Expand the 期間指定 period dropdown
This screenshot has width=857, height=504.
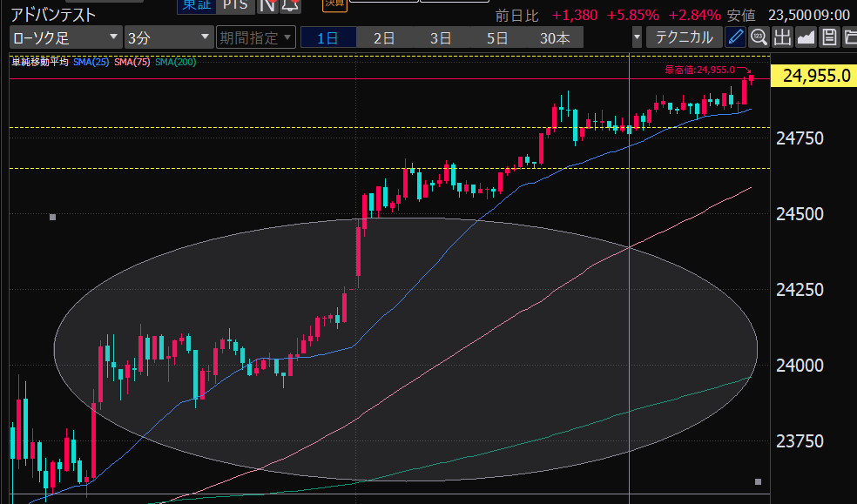click(x=255, y=37)
